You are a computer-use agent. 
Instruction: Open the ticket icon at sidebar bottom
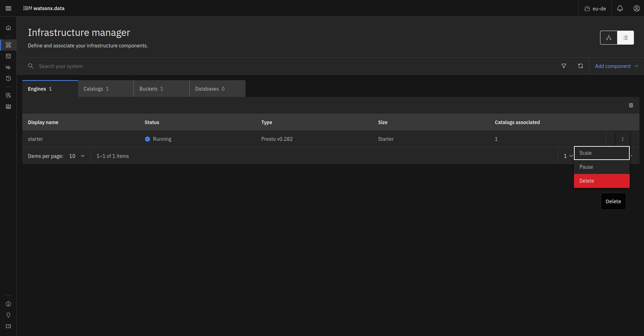coord(8,326)
